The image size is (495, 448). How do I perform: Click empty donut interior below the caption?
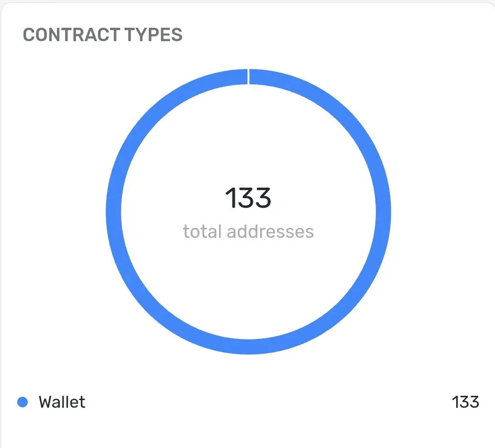coord(248,284)
